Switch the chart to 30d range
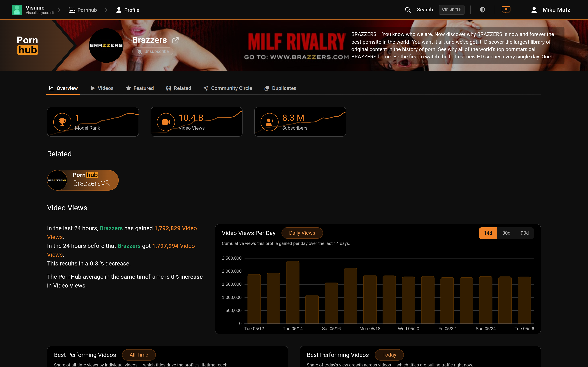588x367 pixels. [506, 233]
